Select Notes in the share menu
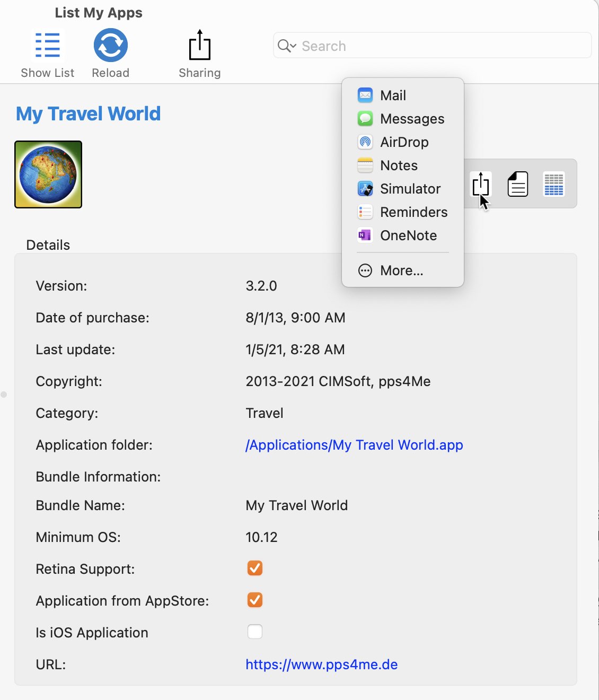The width and height of the screenshot is (599, 700). tap(403, 165)
